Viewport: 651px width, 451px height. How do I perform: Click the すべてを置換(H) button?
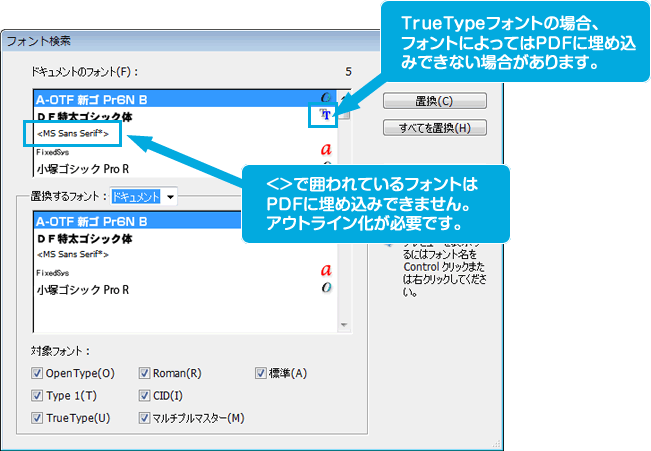coord(434,128)
